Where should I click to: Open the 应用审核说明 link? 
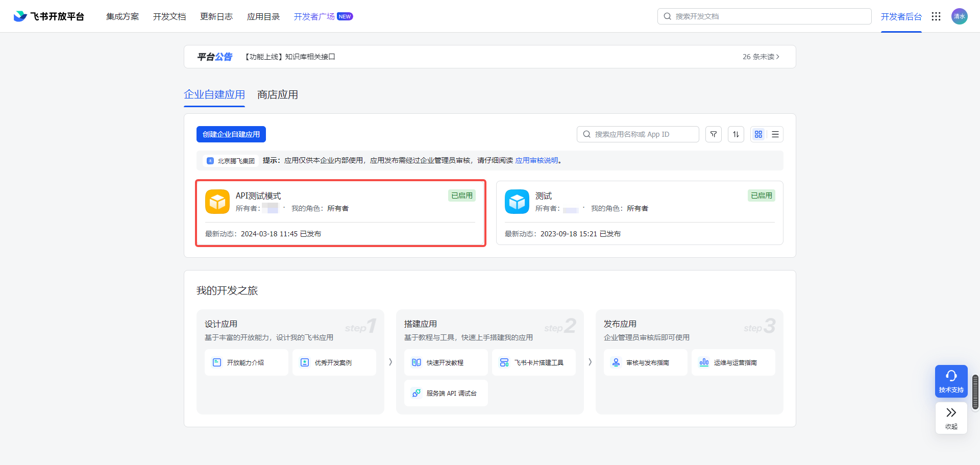click(536, 160)
